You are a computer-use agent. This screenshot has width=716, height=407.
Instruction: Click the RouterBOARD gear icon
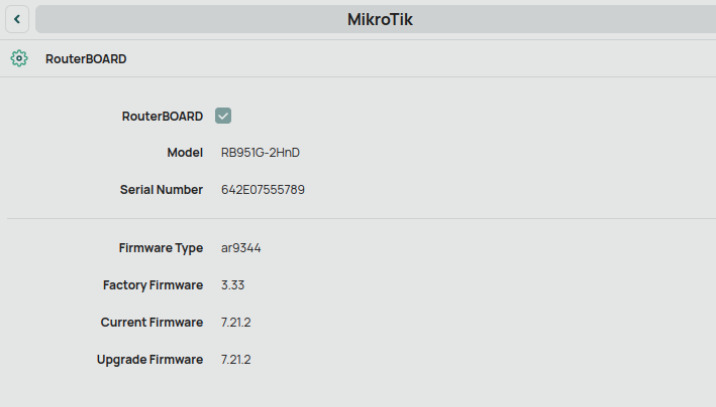pyautogui.click(x=19, y=58)
